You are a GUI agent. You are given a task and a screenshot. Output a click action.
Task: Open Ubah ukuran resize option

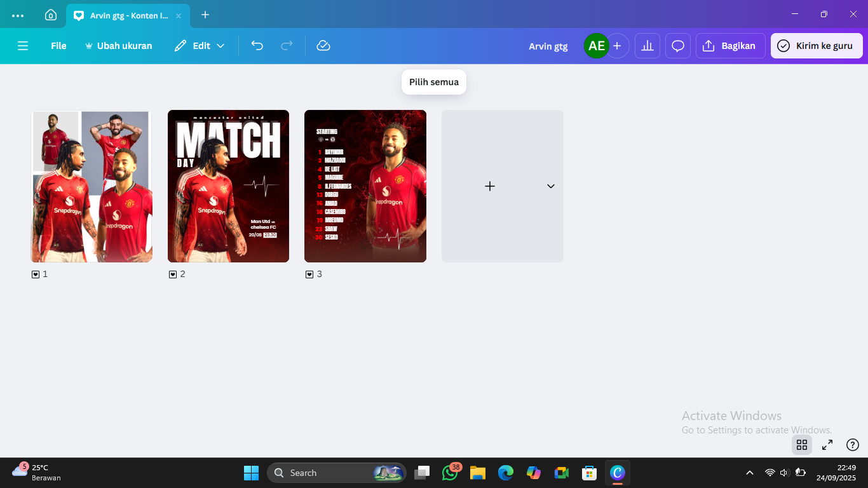click(x=119, y=46)
